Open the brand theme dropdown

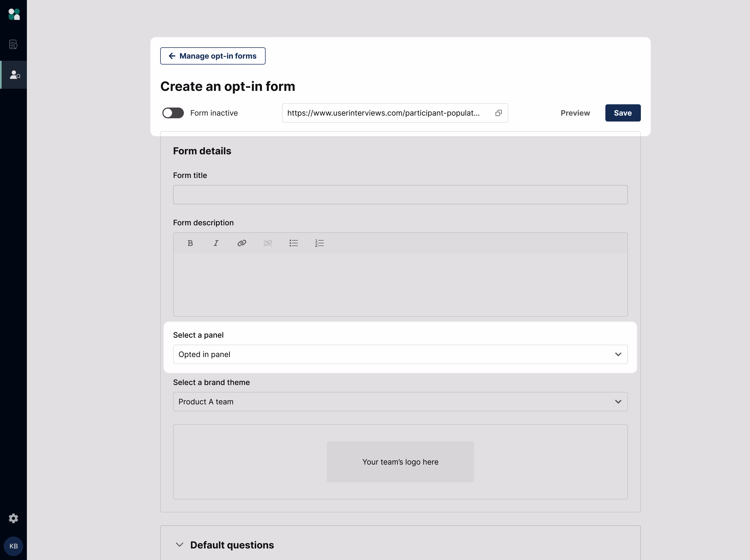click(400, 402)
